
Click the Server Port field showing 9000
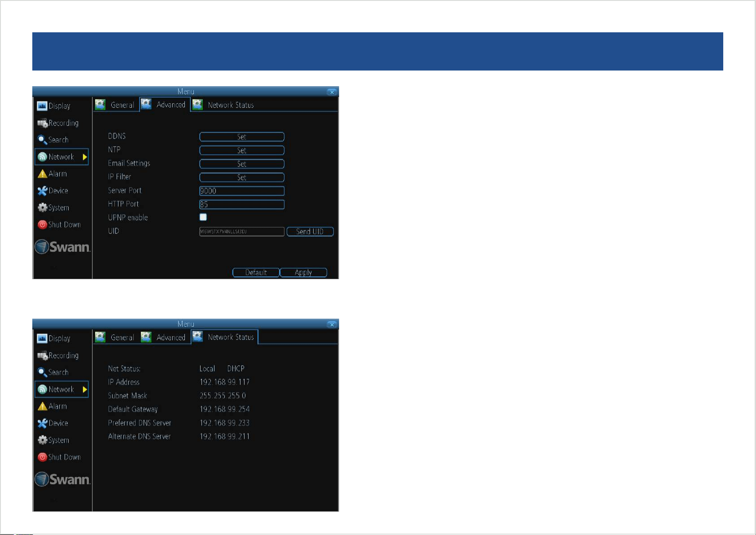pos(242,191)
